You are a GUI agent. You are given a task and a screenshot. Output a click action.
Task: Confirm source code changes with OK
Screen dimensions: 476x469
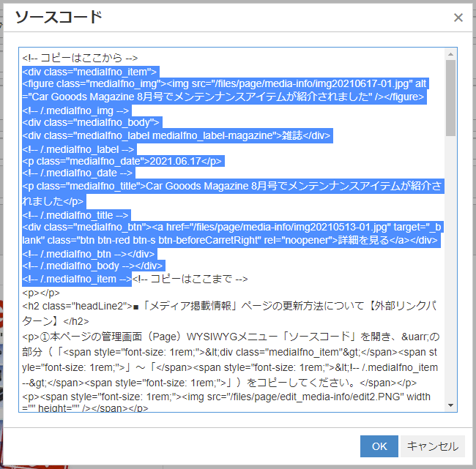379,446
